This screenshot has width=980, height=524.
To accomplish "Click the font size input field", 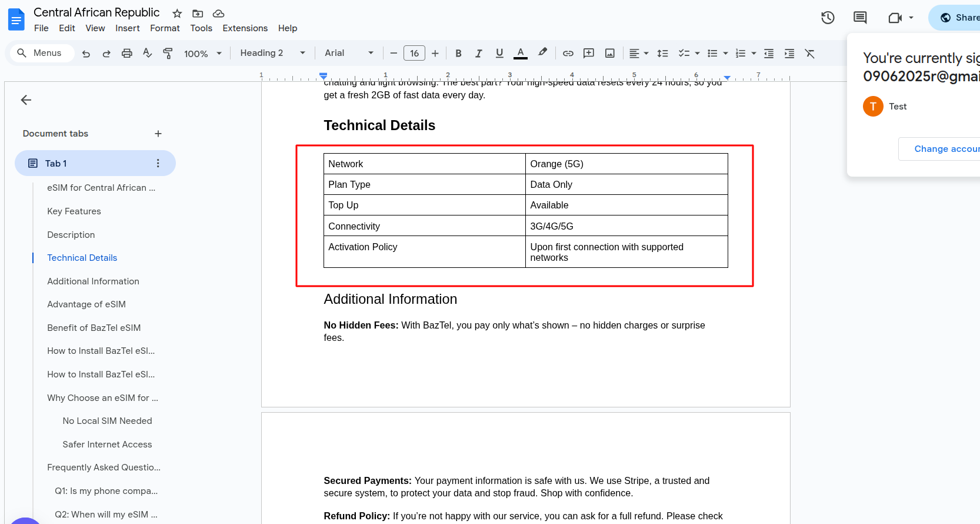I will tap(414, 54).
